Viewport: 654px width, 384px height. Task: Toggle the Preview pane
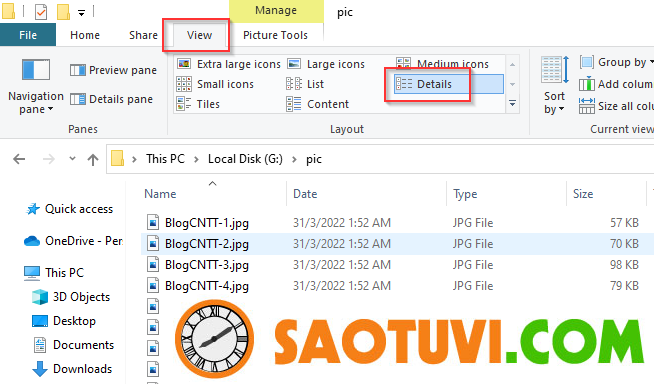(x=113, y=70)
